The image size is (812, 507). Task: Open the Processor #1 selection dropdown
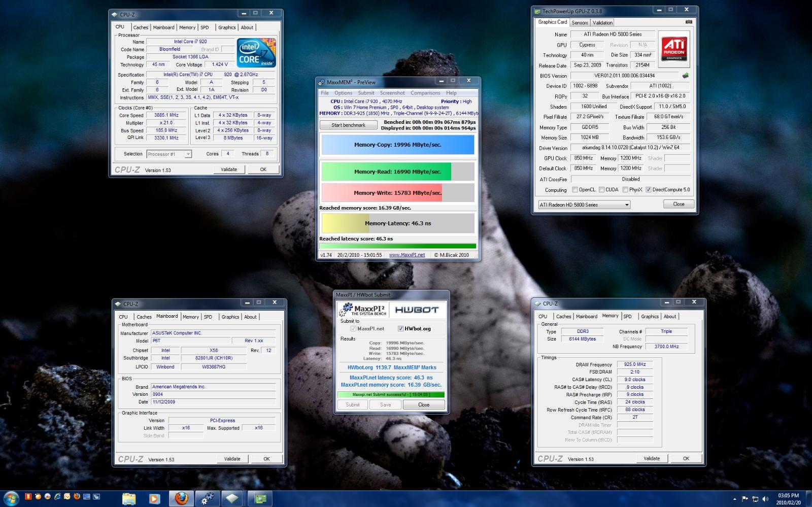pyautogui.click(x=169, y=154)
